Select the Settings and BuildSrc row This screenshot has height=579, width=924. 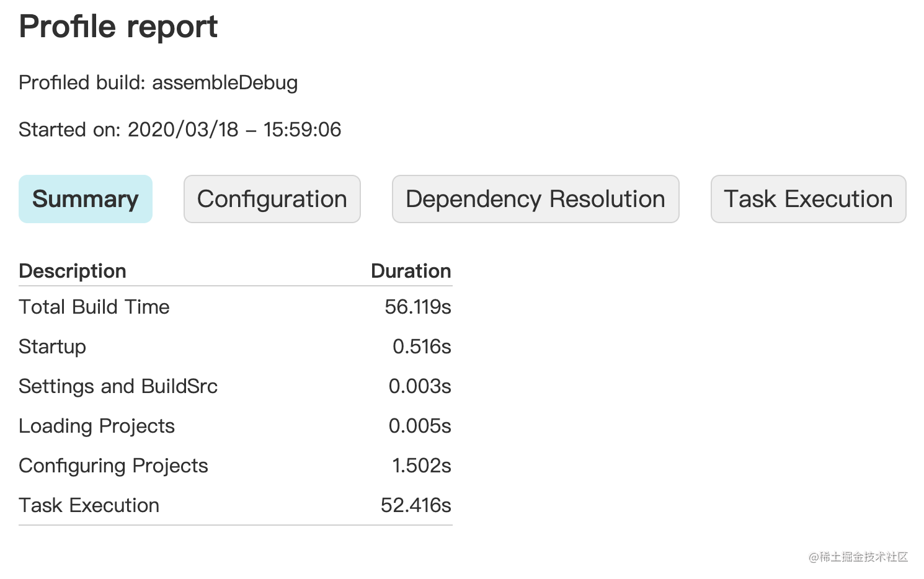(x=236, y=386)
